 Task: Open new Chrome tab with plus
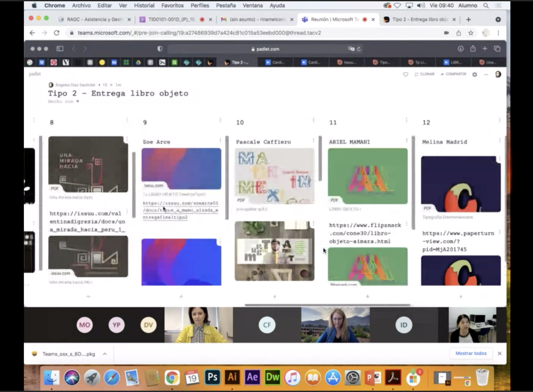(x=468, y=20)
